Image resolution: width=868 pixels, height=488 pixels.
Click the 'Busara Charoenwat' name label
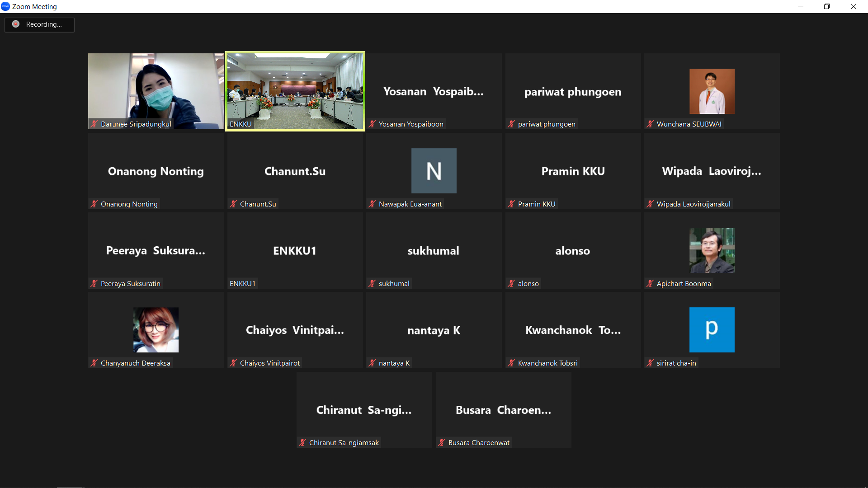(479, 442)
